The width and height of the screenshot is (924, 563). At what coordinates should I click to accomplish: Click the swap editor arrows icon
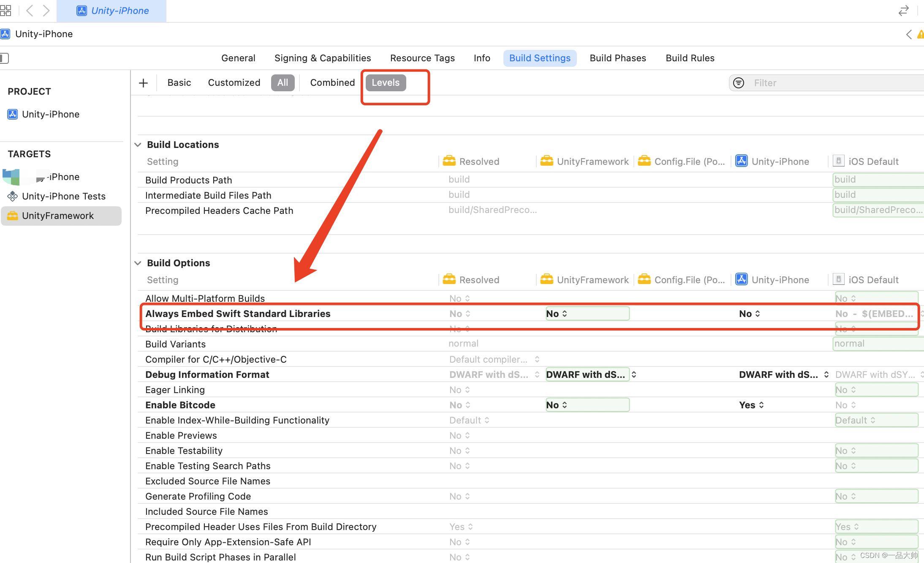903,11
